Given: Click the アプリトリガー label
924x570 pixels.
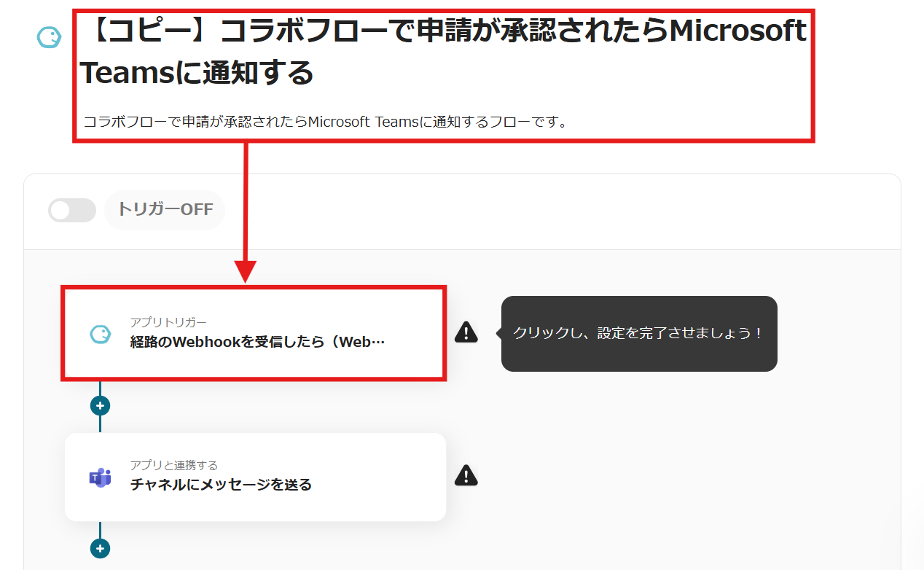Looking at the screenshot, I should point(168,321).
